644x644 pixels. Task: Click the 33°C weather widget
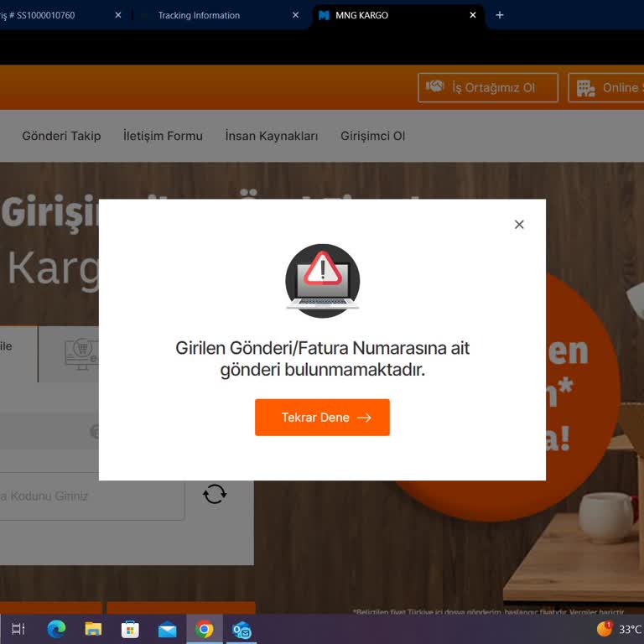point(620,629)
